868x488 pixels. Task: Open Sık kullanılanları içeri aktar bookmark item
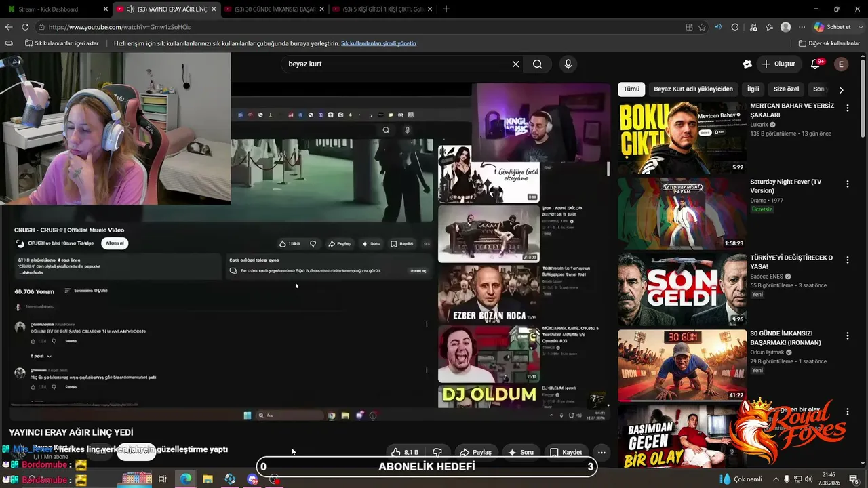[x=62, y=43]
